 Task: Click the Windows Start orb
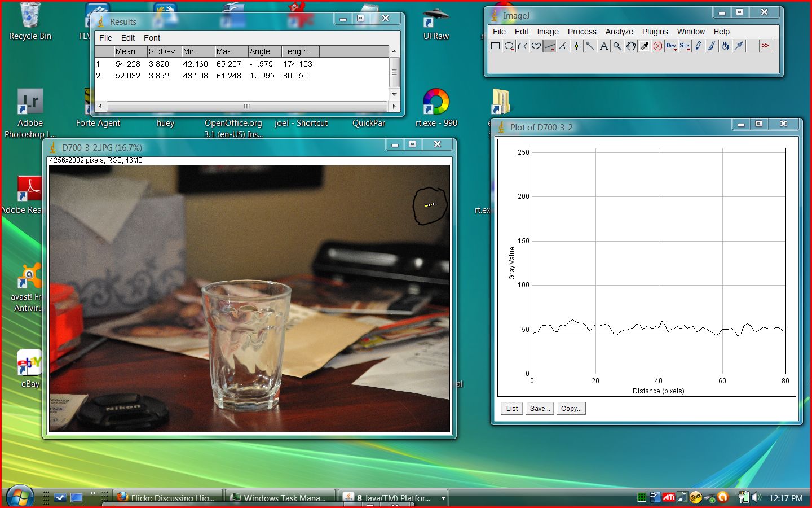point(20,497)
